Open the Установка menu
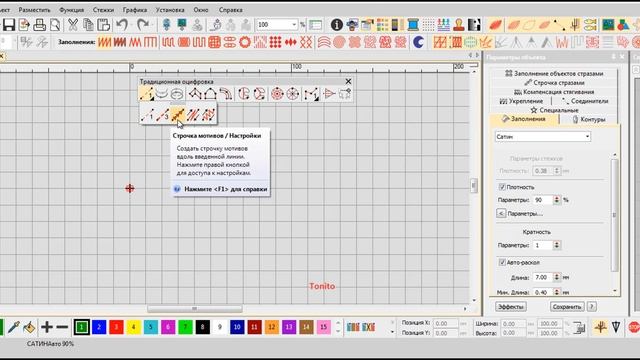Screen dimensions: 640x360 click(x=170, y=10)
